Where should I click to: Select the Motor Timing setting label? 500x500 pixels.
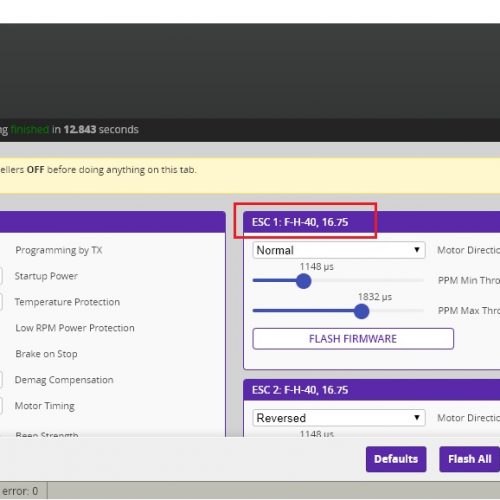(x=45, y=406)
